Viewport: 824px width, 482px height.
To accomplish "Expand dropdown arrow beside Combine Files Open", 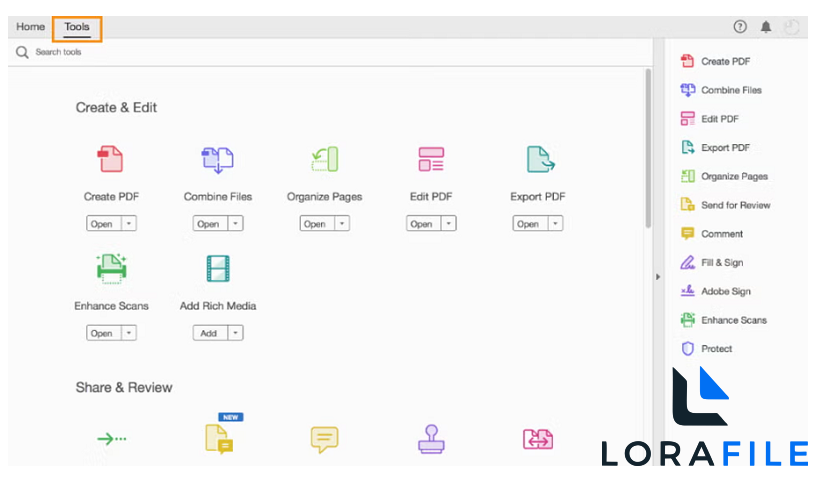I will click(235, 223).
